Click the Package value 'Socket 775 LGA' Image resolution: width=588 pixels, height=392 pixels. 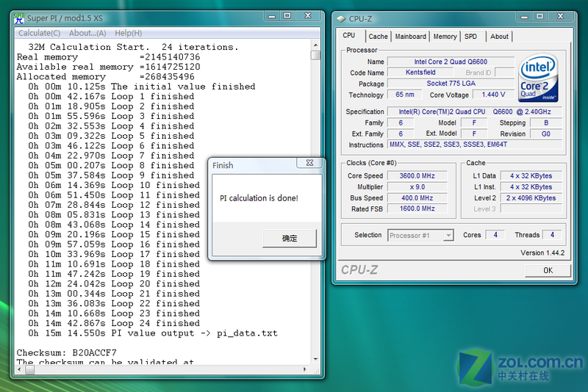[451, 83]
